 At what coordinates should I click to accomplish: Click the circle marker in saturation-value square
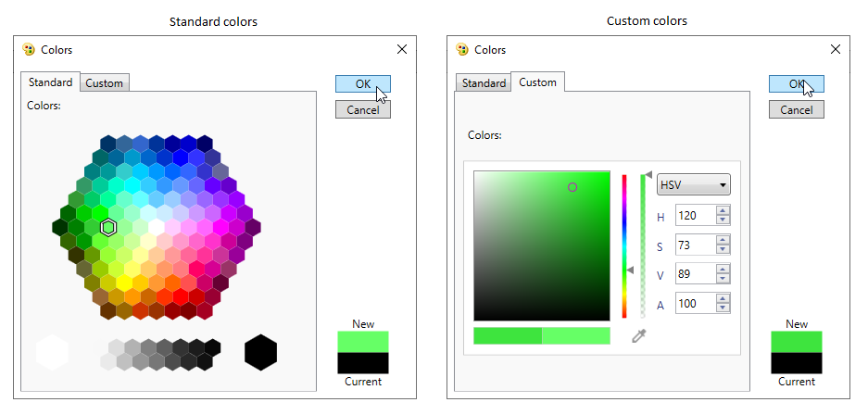[572, 187]
